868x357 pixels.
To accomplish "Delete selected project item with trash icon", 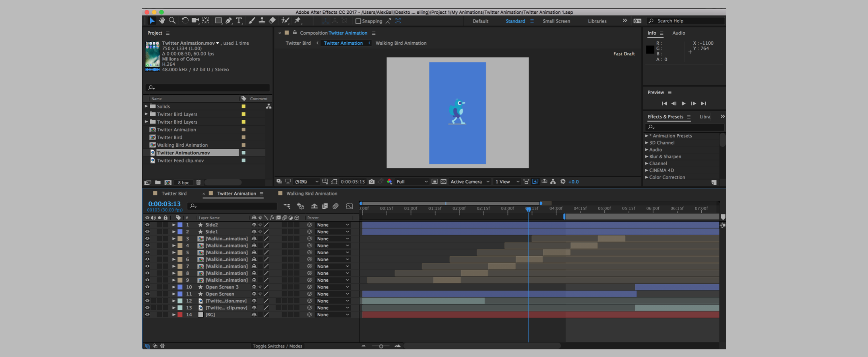I will click(198, 183).
